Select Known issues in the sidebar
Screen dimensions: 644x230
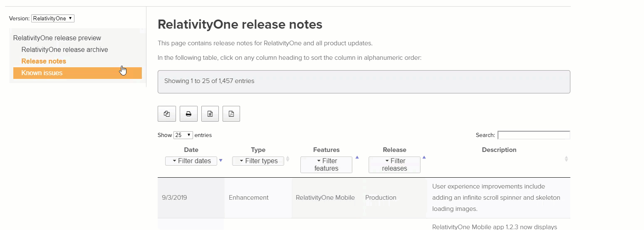coord(42,73)
